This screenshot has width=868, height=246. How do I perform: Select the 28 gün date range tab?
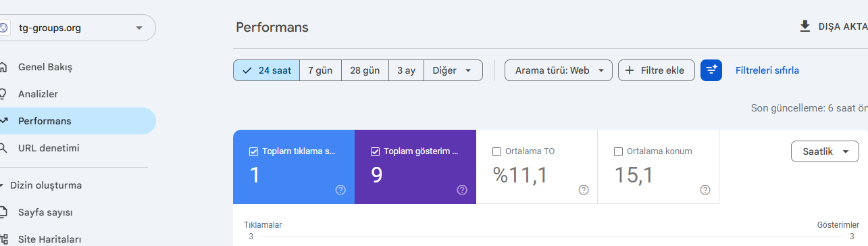[365, 70]
